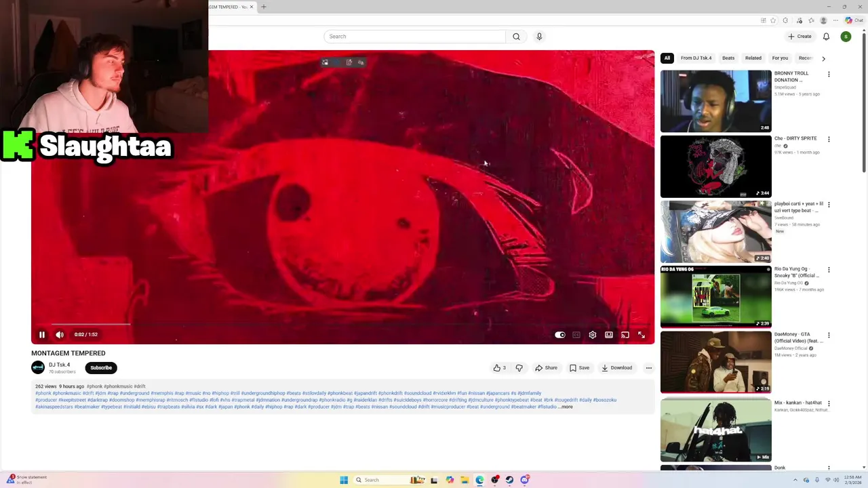
Task: Dislike the video with thumbs down
Action: (519, 368)
